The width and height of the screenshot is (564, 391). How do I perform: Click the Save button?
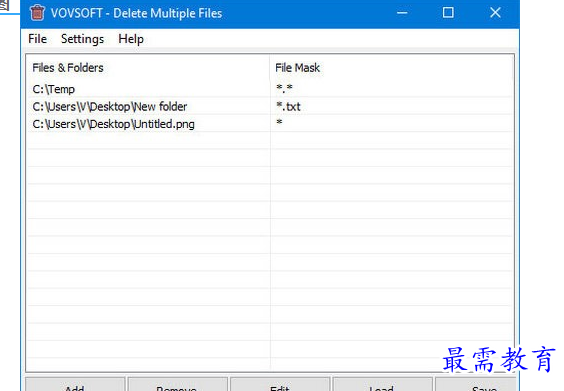click(x=476, y=385)
